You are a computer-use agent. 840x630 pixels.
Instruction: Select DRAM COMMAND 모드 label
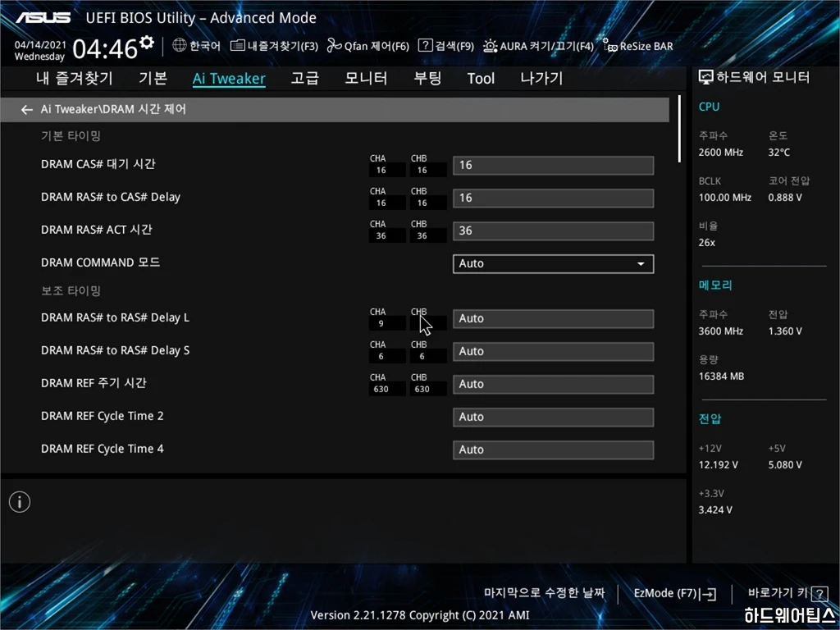point(100,262)
